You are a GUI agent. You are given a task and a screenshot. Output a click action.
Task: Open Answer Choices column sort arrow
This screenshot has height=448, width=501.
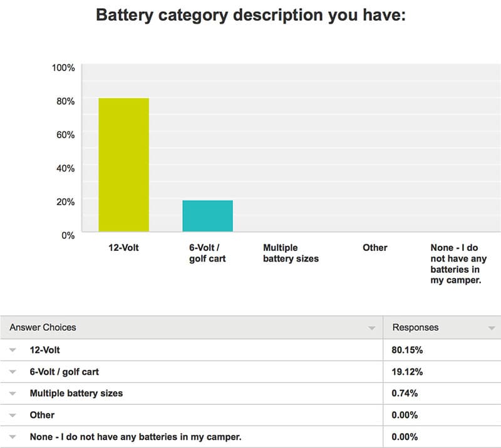pyautogui.click(x=371, y=328)
